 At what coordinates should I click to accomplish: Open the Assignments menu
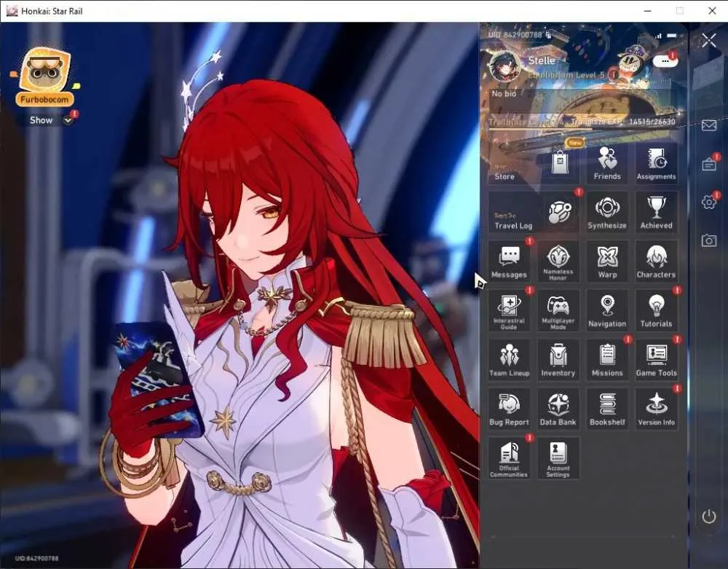657,163
